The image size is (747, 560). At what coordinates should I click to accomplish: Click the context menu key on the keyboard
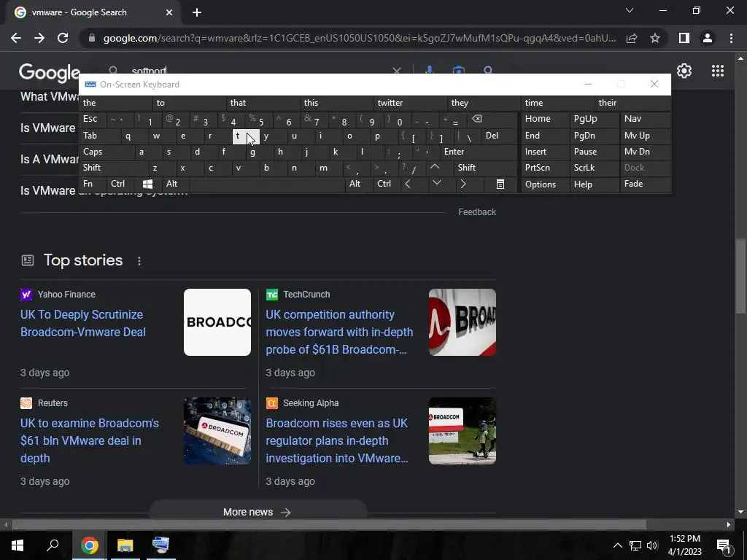(x=500, y=184)
